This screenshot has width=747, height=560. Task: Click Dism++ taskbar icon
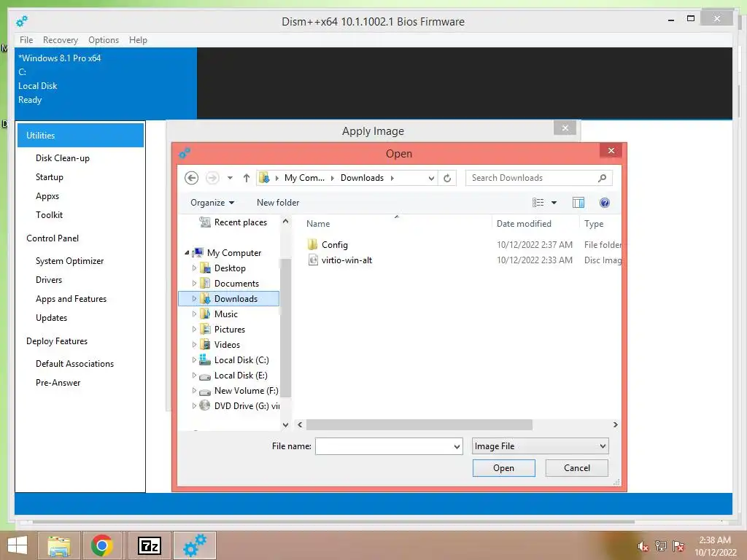click(195, 545)
